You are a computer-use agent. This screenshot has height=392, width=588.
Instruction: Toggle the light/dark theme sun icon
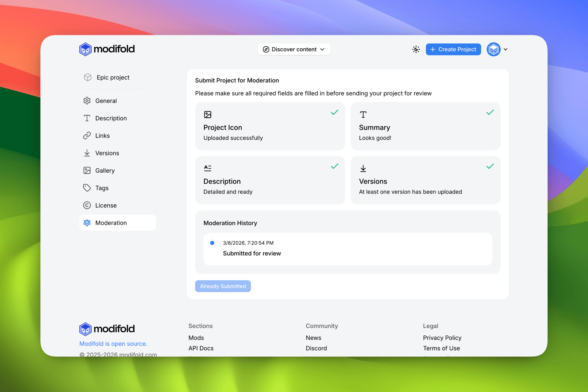point(416,49)
